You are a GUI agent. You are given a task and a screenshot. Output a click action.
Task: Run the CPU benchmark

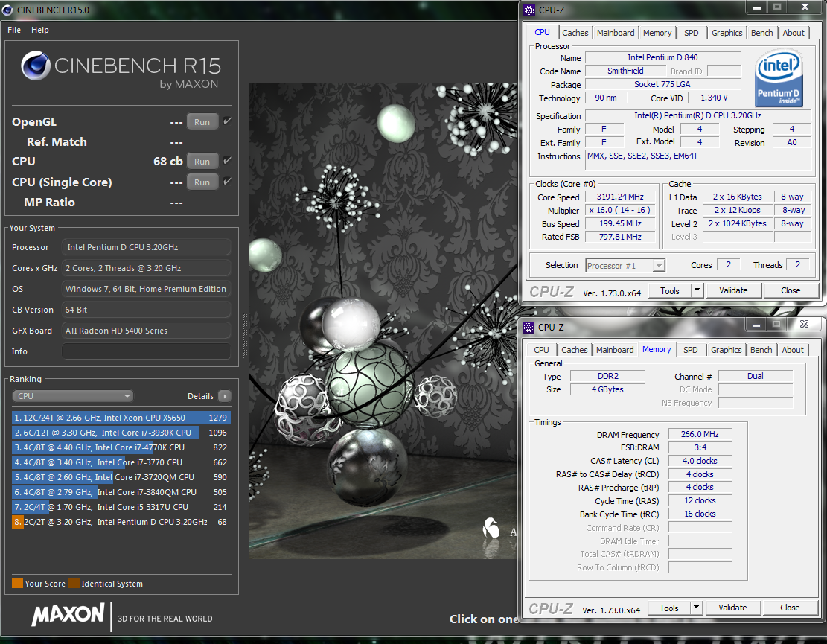click(202, 162)
